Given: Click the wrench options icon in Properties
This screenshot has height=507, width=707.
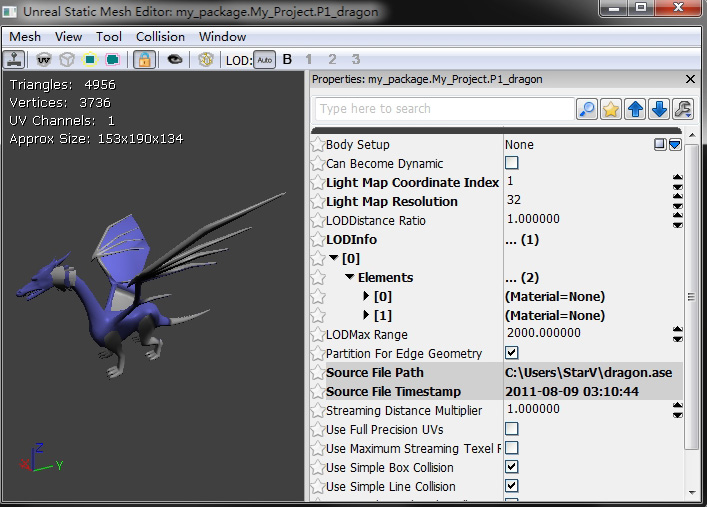Looking at the screenshot, I should click(684, 109).
